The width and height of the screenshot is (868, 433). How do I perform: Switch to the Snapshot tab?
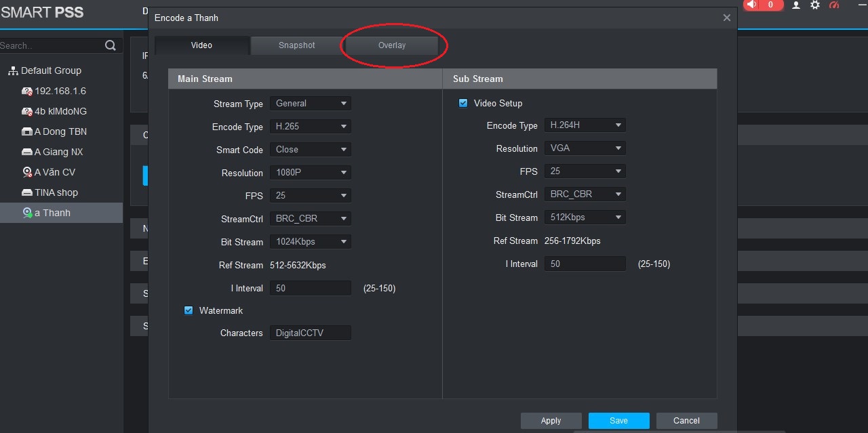click(296, 45)
